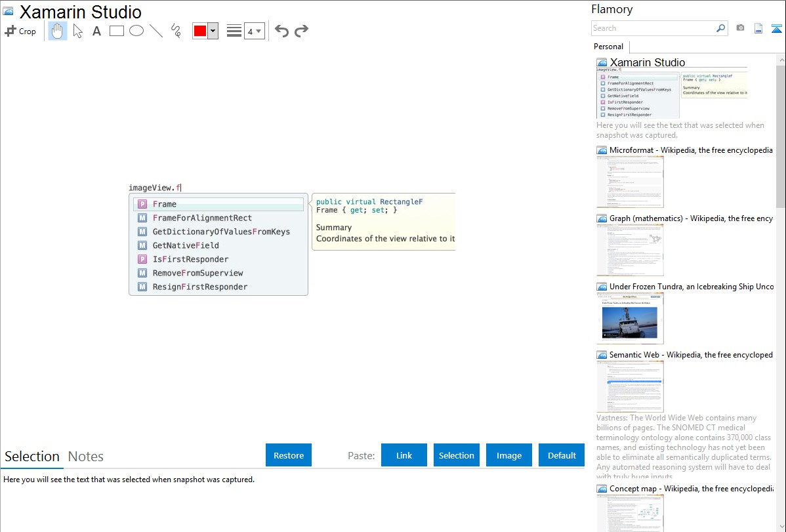Click the Under Frozen Tundra title text
Image resolution: width=786 pixels, height=532 pixels.
692,286
